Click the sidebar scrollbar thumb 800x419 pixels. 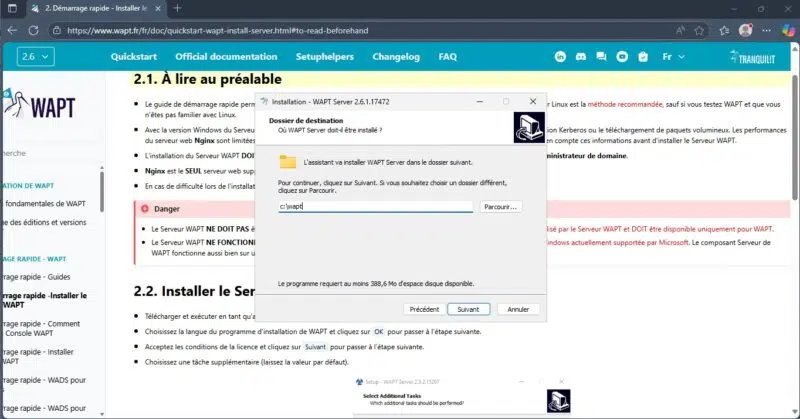click(x=102, y=192)
